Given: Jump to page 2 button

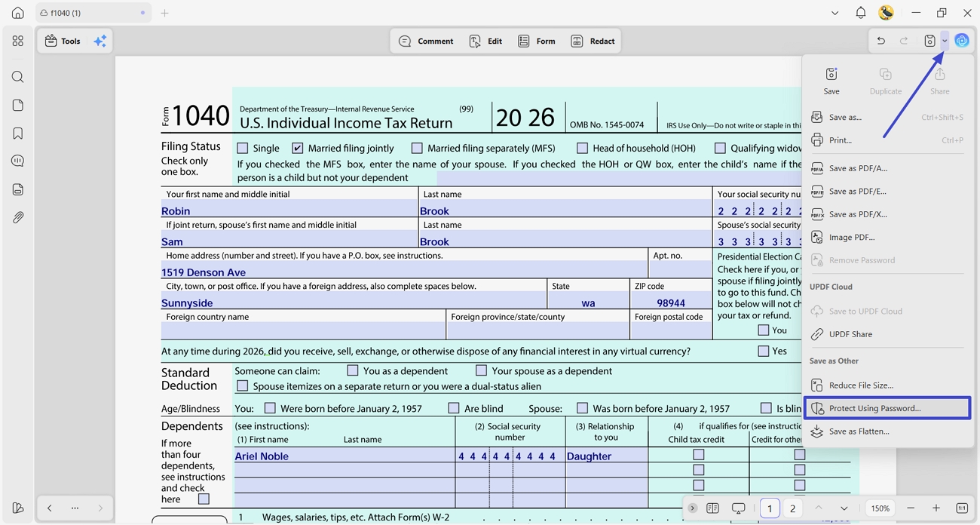Looking at the screenshot, I should (x=792, y=508).
